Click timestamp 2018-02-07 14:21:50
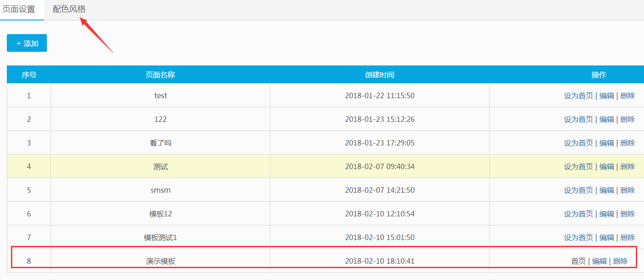 pyautogui.click(x=380, y=190)
